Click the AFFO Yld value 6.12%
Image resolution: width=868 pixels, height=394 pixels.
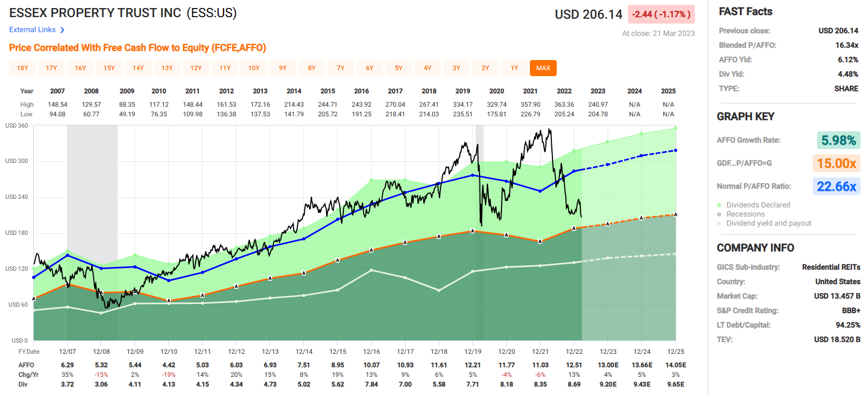(848, 60)
